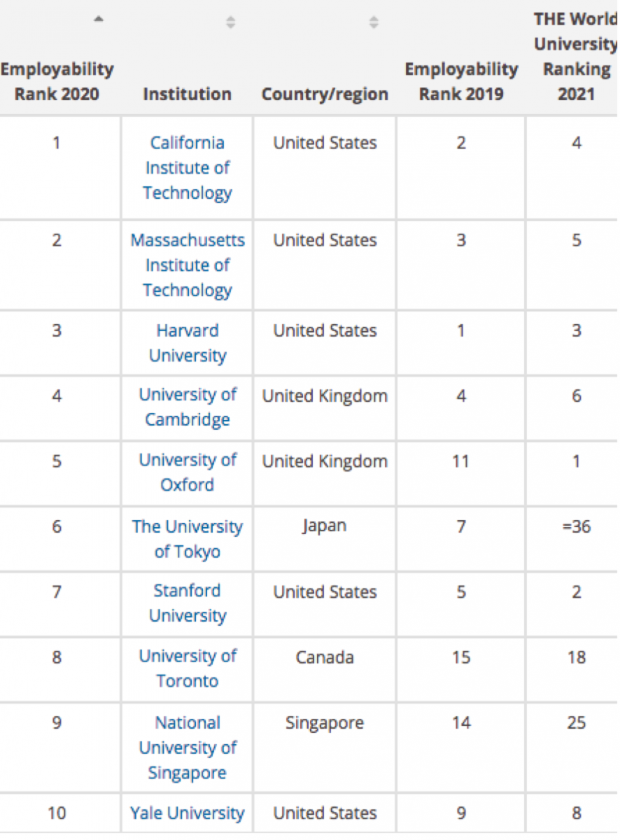The width and height of the screenshot is (620, 840).
Task: Click the Institution column header
Action: pos(188,94)
